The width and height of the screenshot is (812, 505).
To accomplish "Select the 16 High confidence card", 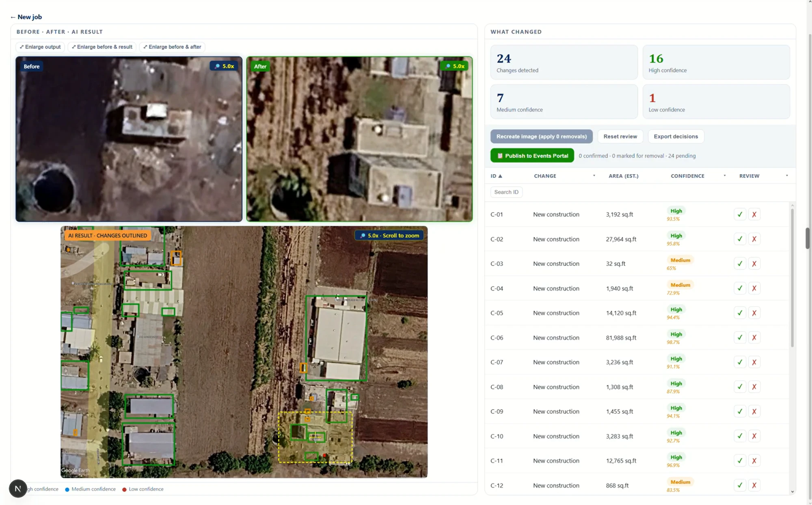I will 716,63.
